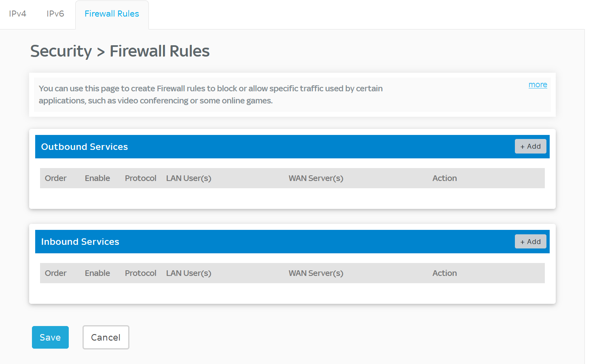
Task: Select the Firewall Rules tab
Action: [112, 14]
